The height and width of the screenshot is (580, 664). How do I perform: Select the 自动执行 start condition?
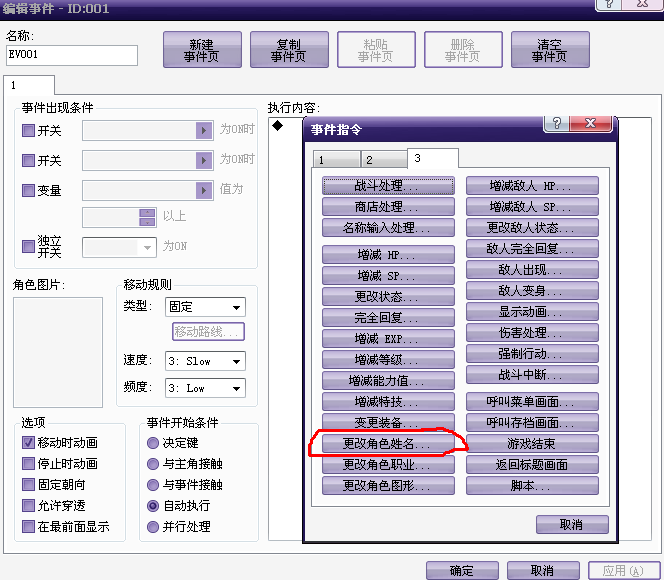[152, 505]
